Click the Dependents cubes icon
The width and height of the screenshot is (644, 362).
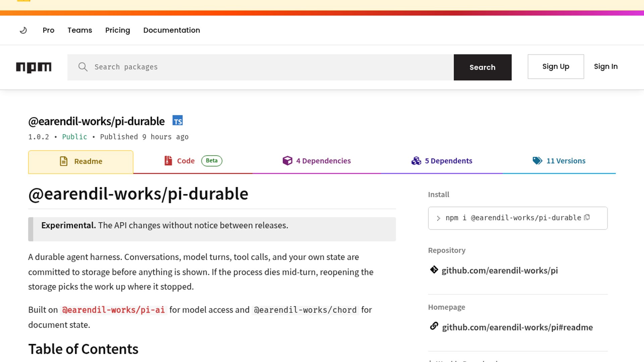point(416,161)
